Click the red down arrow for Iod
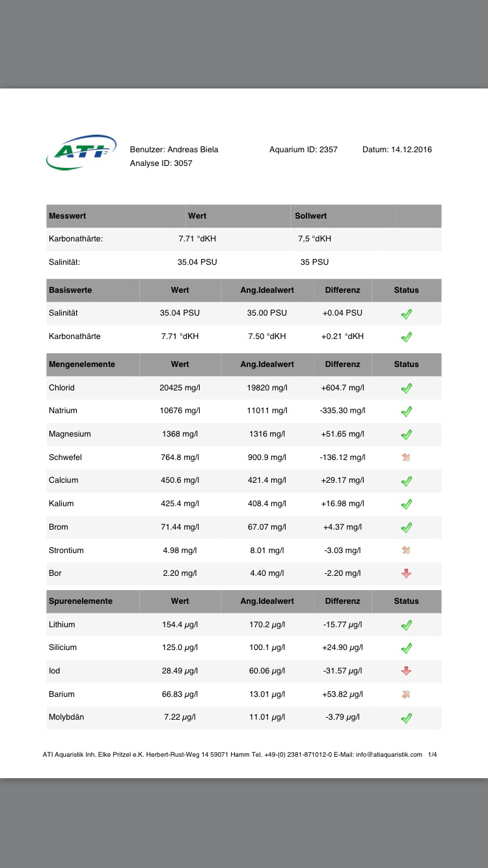The height and width of the screenshot is (868, 488). point(407,671)
